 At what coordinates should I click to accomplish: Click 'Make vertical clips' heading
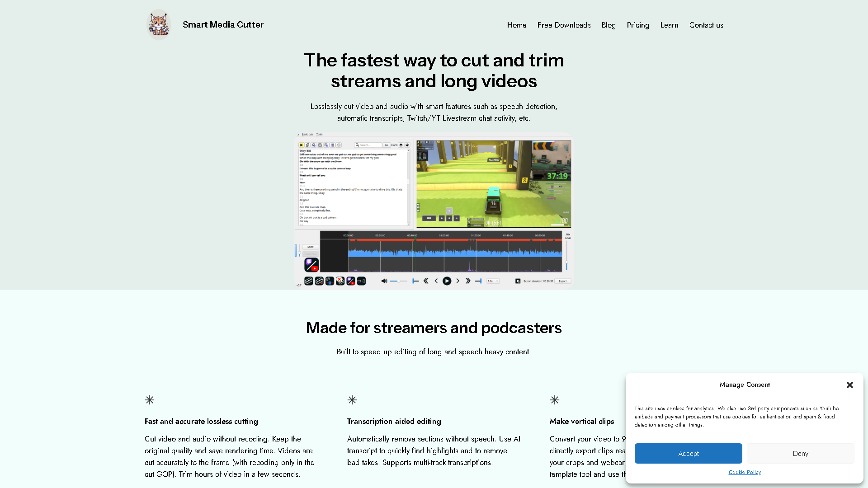582,421
